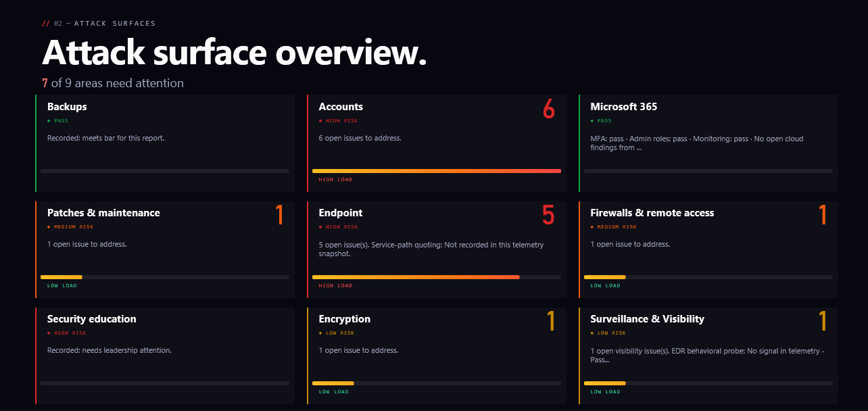Click the full load bar in Accounts card
Screen dimensions: 868x411
point(437,171)
